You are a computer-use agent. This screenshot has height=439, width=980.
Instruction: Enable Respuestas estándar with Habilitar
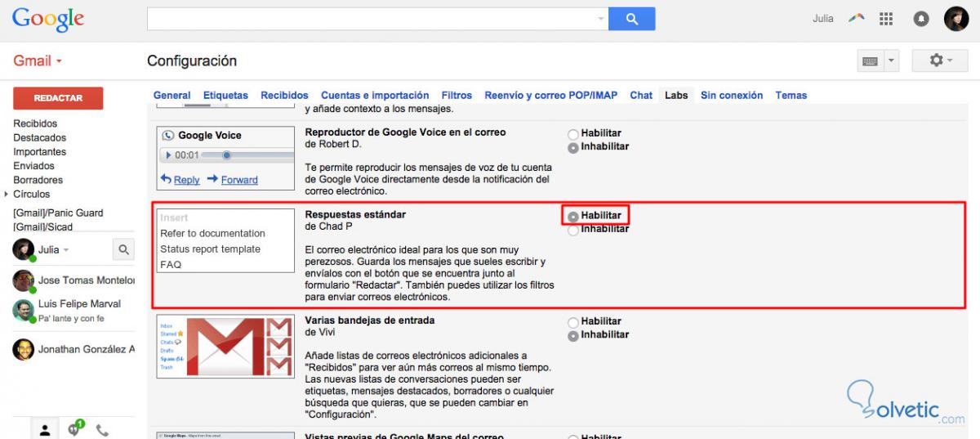(573, 216)
